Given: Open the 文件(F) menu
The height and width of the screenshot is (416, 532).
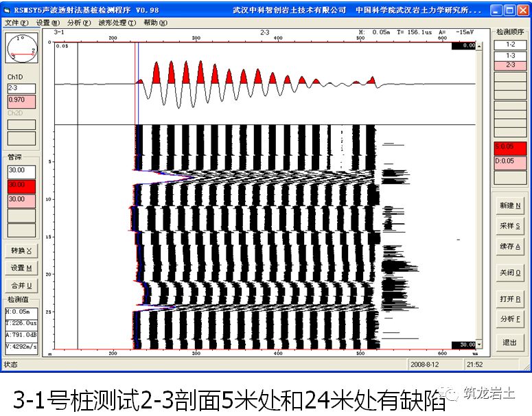Looking at the screenshot, I should [x=16, y=23].
